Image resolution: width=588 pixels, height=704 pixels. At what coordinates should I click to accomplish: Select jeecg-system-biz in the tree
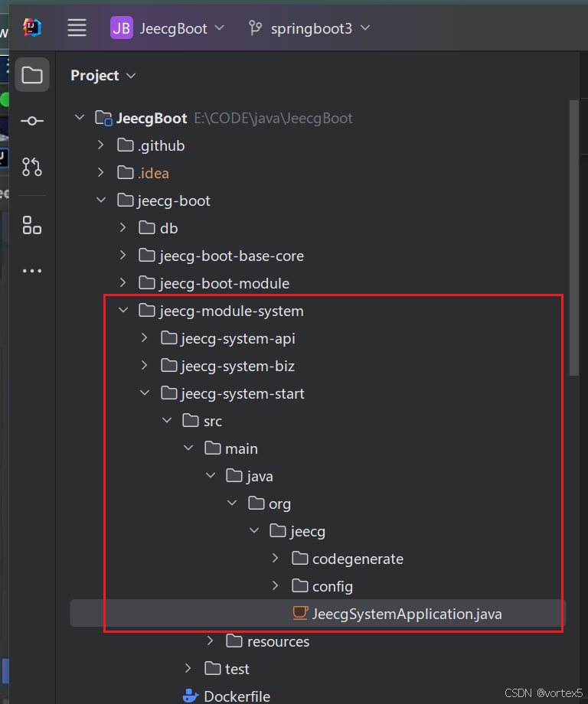point(237,367)
